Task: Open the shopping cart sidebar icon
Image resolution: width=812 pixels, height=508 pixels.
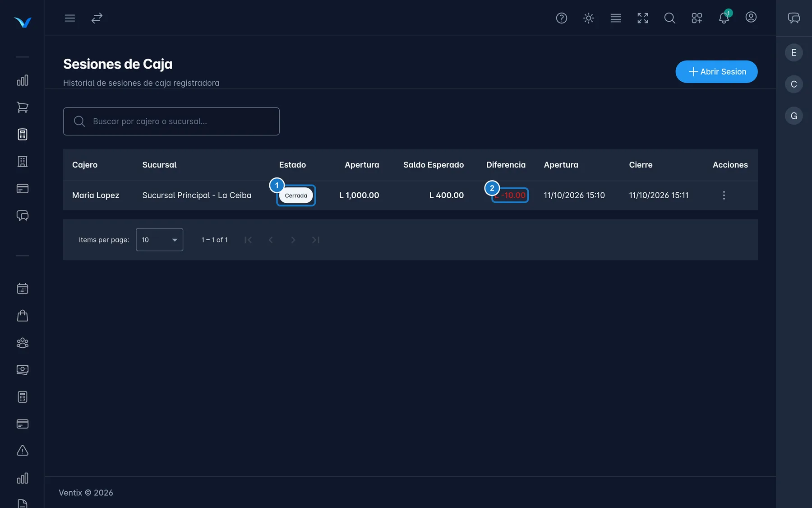Action: pos(23,107)
